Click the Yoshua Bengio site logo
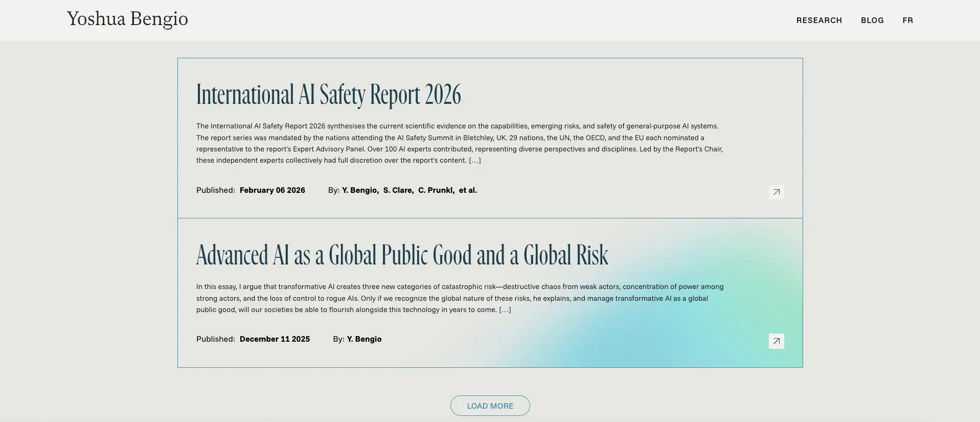The width and height of the screenshot is (980, 422). tap(127, 19)
